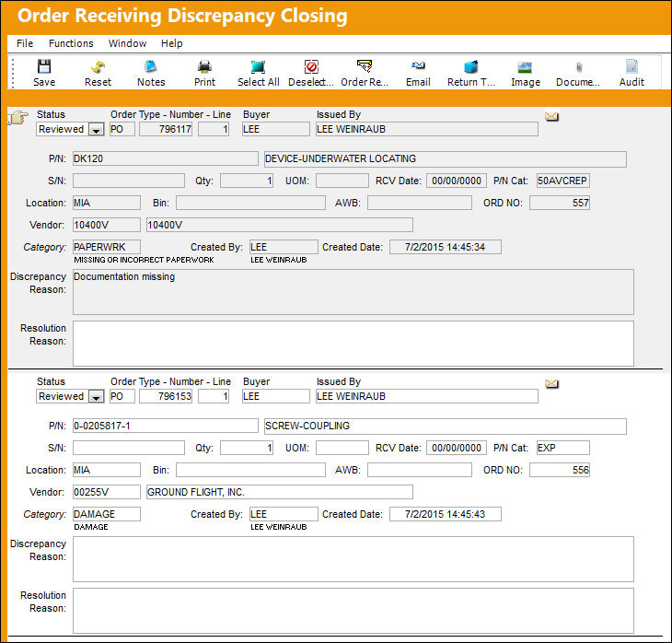Click vendor code field 10400V
This screenshot has width=672, height=643.
(107, 225)
